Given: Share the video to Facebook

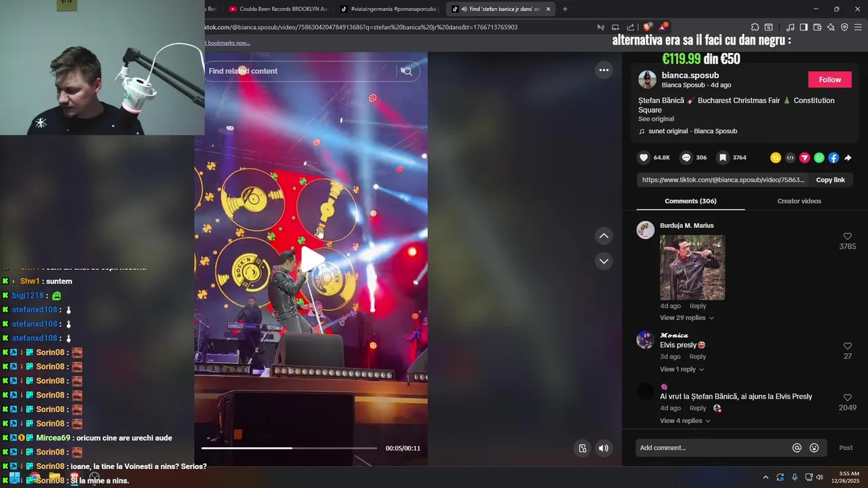Looking at the screenshot, I should click(833, 158).
